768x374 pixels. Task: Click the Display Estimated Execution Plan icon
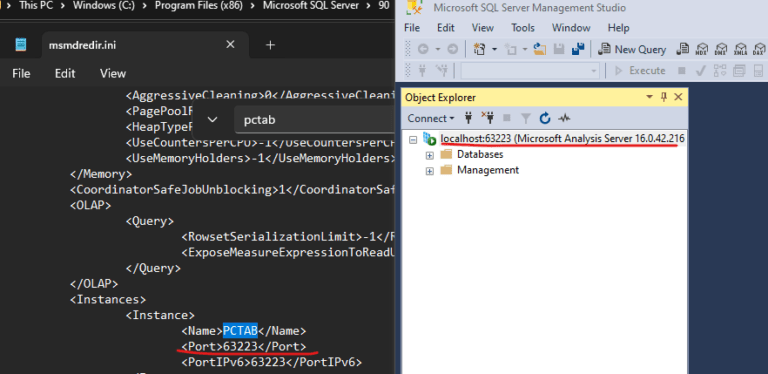(x=720, y=70)
